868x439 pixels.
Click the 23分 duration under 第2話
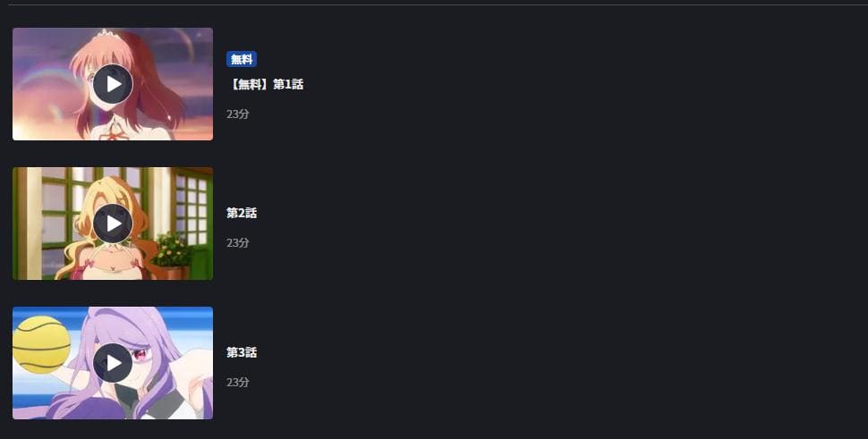click(237, 242)
